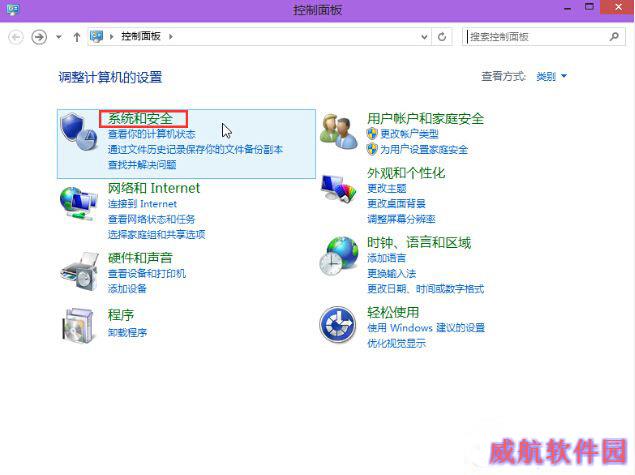Open 查看网络状态和任务 link
Screen dimensions: 635x475
pos(151,219)
